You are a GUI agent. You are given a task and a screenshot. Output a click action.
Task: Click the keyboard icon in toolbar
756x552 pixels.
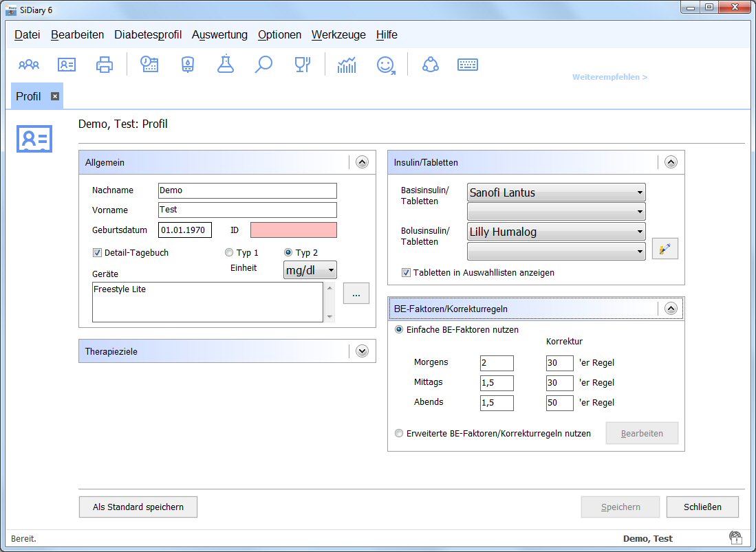[x=468, y=65]
